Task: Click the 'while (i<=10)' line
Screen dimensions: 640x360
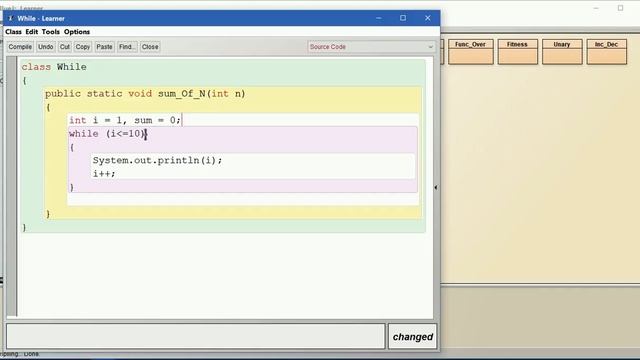Action: [107, 134]
